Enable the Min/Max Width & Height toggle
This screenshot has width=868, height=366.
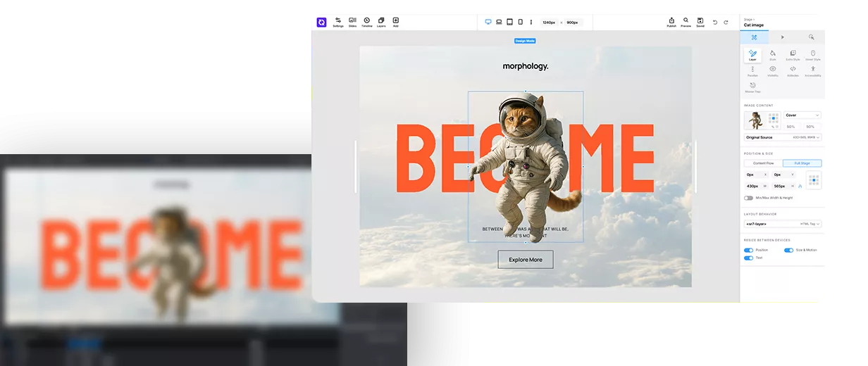(x=748, y=198)
